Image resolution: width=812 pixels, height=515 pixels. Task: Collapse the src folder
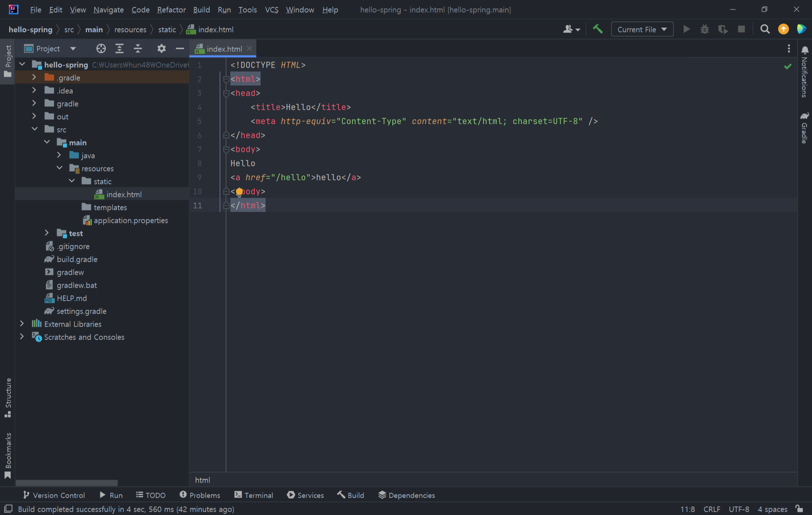click(x=35, y=129)
